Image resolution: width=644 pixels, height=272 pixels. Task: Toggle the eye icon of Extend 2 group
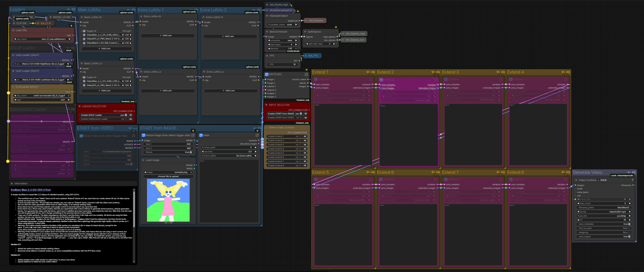(438, 72)
